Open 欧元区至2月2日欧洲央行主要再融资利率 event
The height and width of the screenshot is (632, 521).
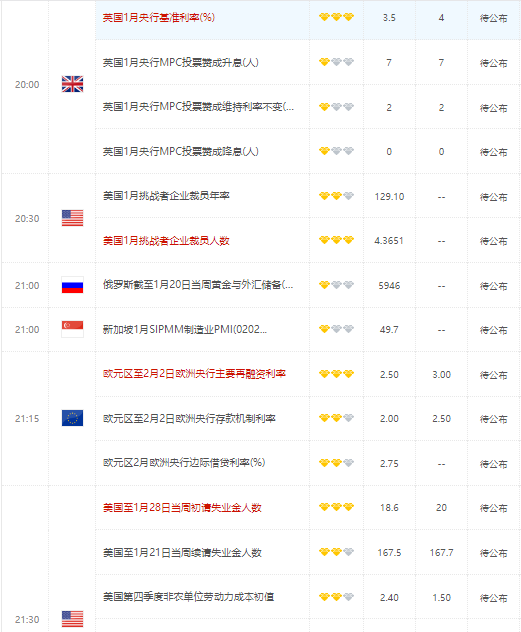click(x=194, y=374)
